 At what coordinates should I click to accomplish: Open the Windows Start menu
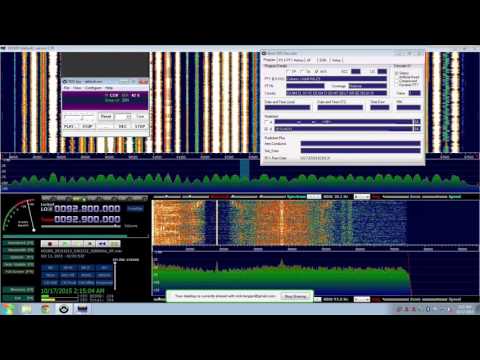pyautogui.click(x=7, y=309)
